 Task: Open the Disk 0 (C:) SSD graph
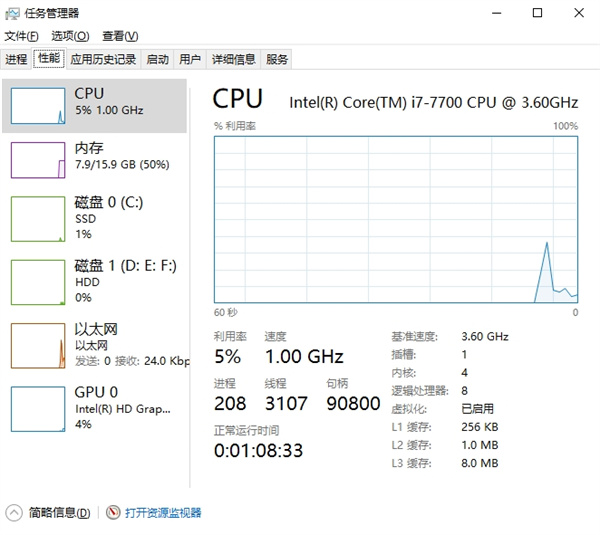tap(37, 219)
